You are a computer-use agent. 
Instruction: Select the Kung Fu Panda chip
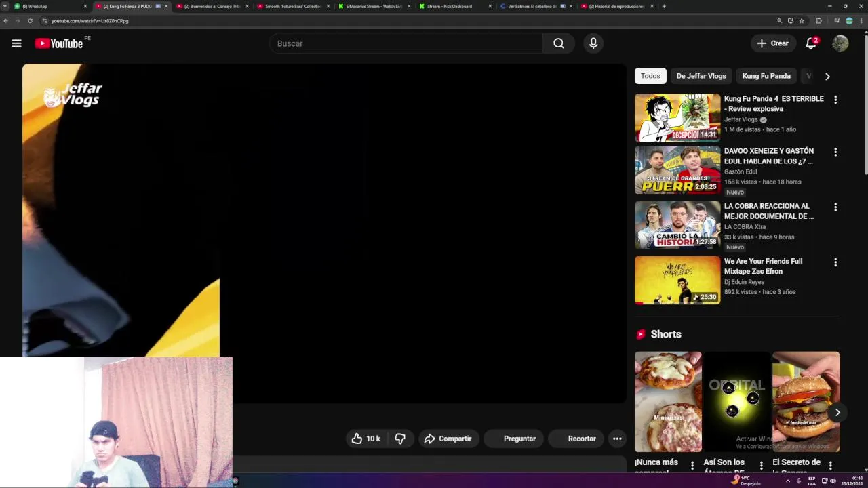pos(766,76)
